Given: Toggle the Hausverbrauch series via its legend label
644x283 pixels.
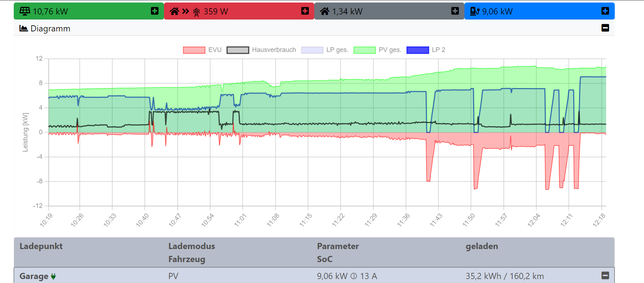Looking at the screenshot, I should tap(274, 50).
